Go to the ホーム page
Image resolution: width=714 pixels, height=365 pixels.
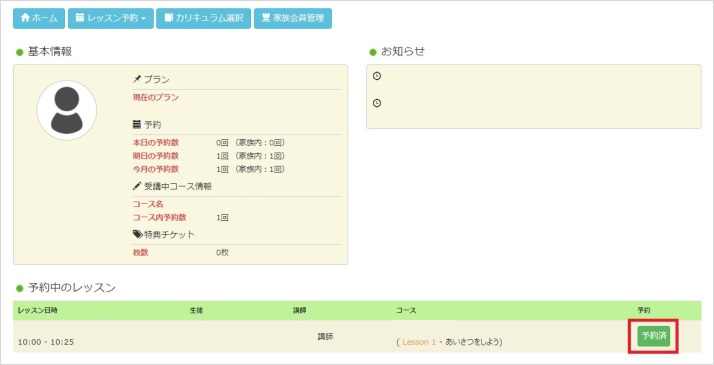(x=39, y=18)
